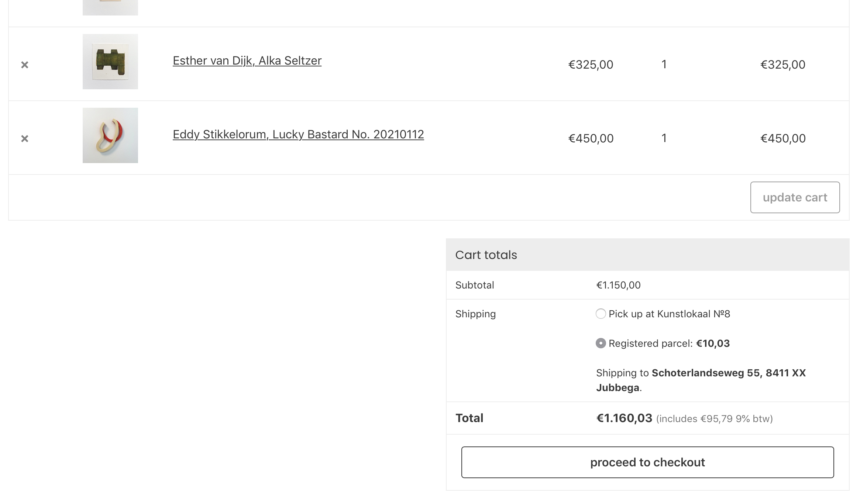
Task: Click the partially visible top product thumbnail
Action: (110, 7)
